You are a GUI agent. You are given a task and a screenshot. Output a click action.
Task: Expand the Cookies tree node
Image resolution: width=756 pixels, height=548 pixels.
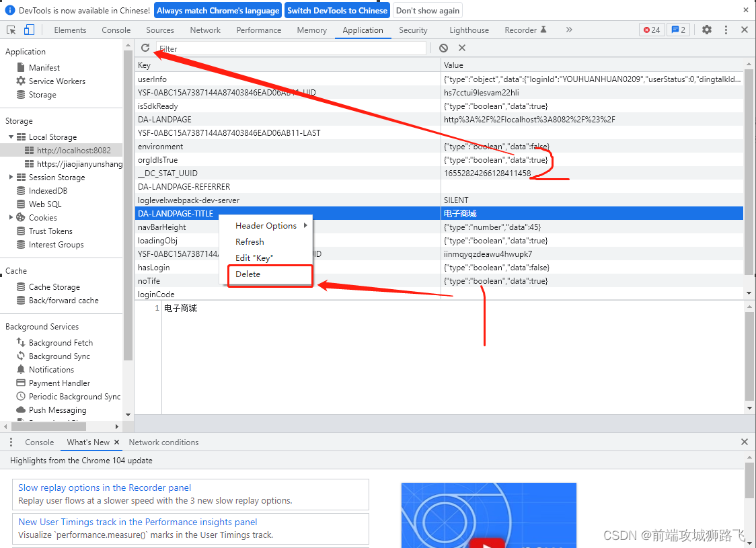tap(11, 218)
